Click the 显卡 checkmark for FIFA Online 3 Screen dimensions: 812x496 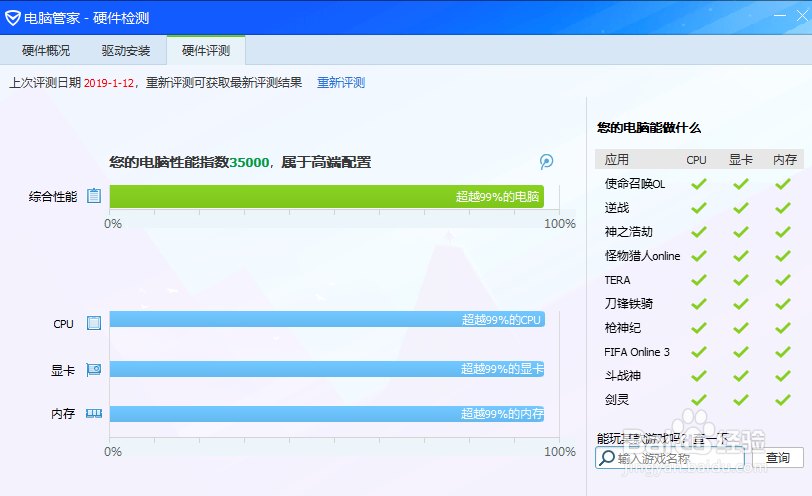click(x=741, y=352)
